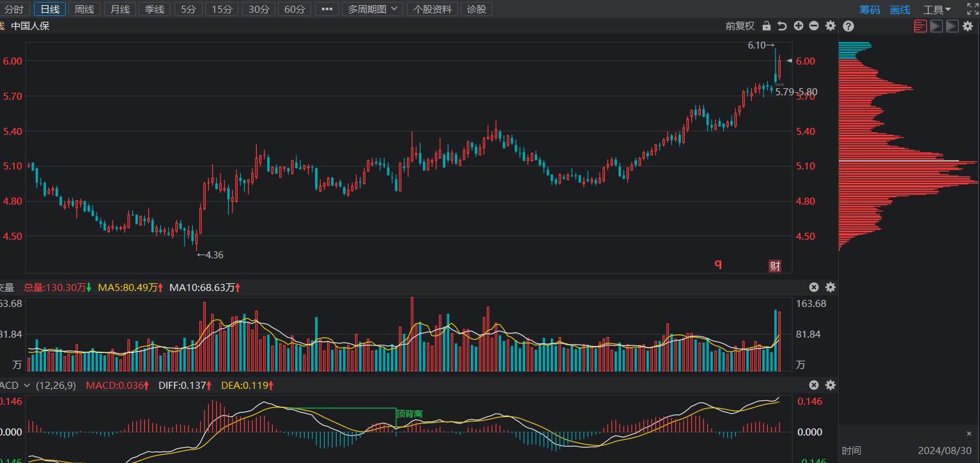
Task: Open the help question mark icon
Action: point(848,26)
